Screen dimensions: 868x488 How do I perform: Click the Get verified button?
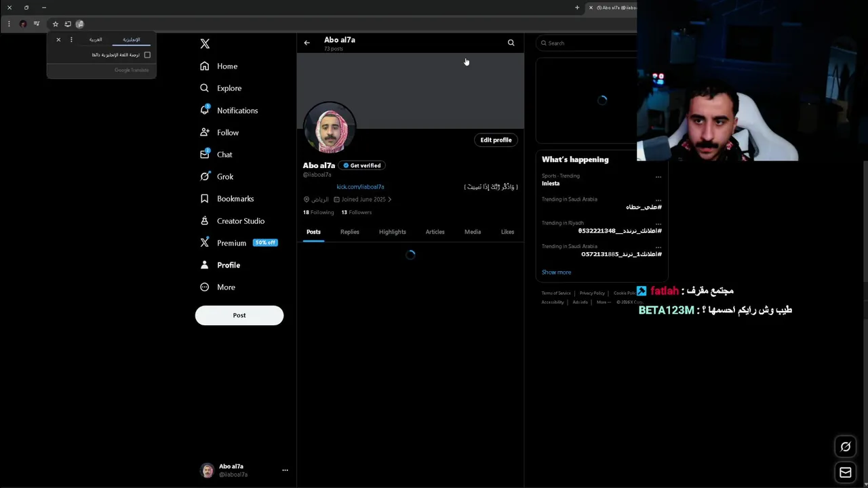click(362, 165)
